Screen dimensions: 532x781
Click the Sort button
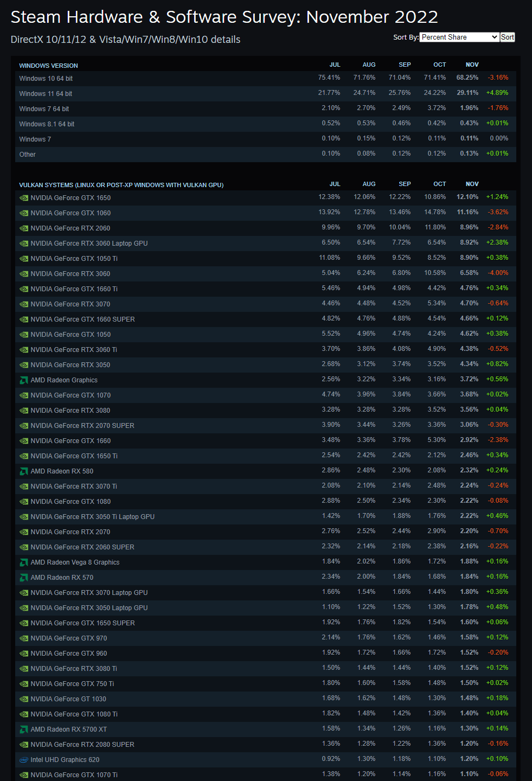[x=508, y=37]
